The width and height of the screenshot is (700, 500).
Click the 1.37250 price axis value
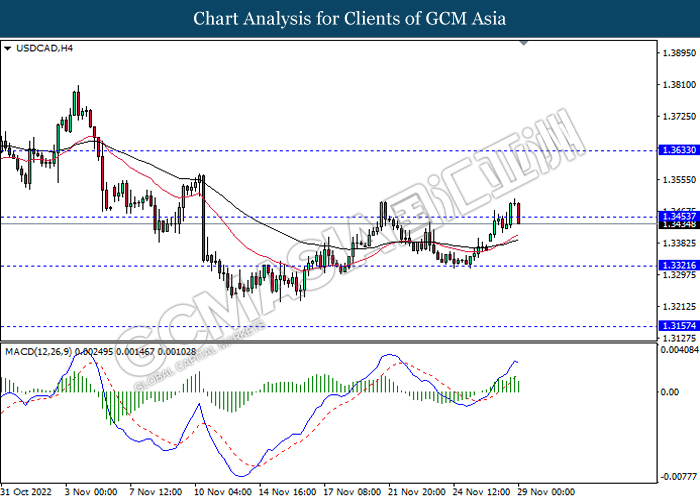coord(679,116)
